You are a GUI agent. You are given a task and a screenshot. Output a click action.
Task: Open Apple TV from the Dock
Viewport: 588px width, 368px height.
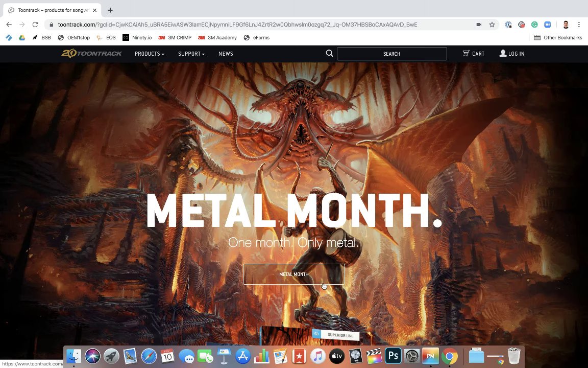click(336, 356)
